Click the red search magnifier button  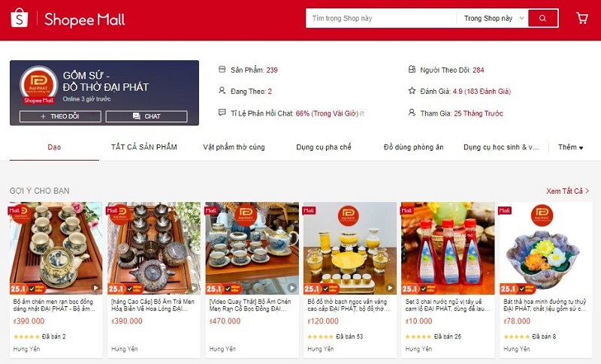pyautogui.click(x=542, y=18)
